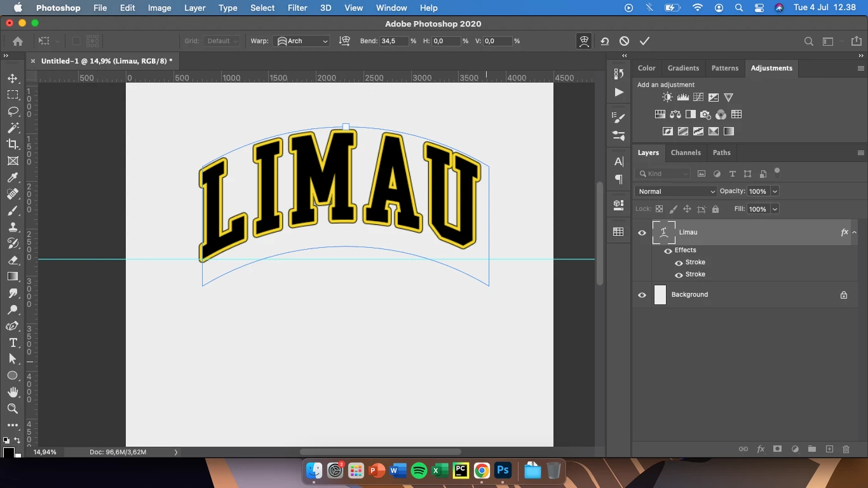Toggle the layer filter on/off switch
868x488 pixels.
point(776,172)
